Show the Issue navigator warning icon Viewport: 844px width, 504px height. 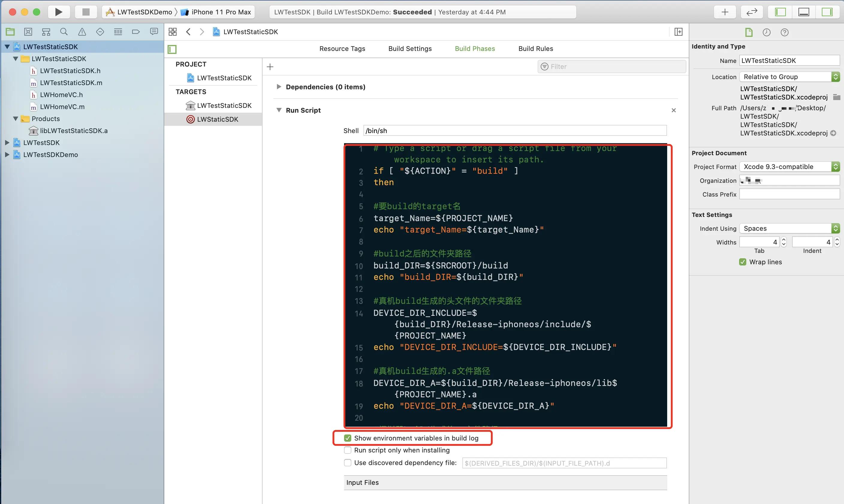[x=82, y=32]
